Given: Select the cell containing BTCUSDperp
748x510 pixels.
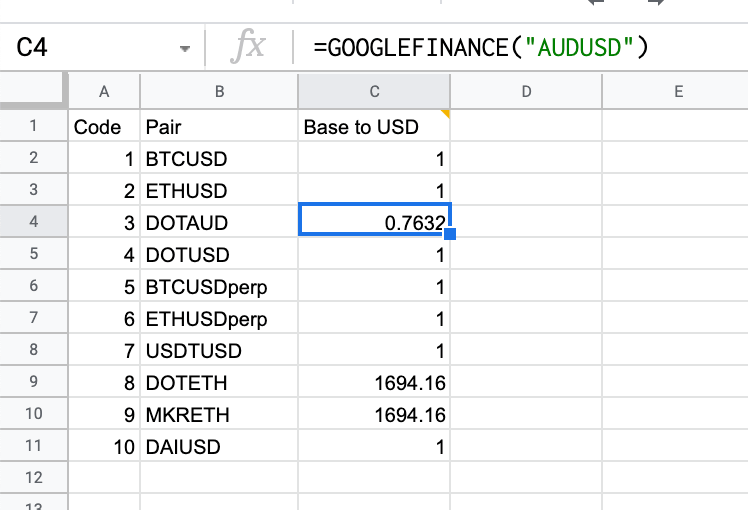Looking at the screenshot, I should coord(218,287).
